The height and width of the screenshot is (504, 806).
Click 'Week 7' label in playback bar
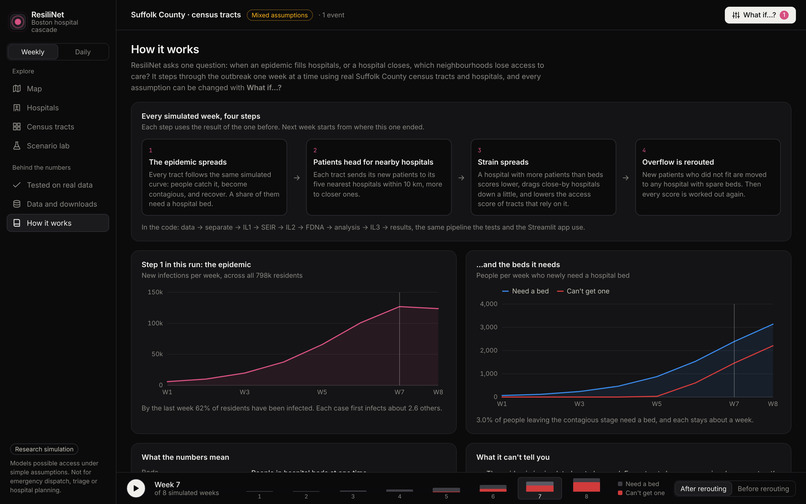coord(167,484)
